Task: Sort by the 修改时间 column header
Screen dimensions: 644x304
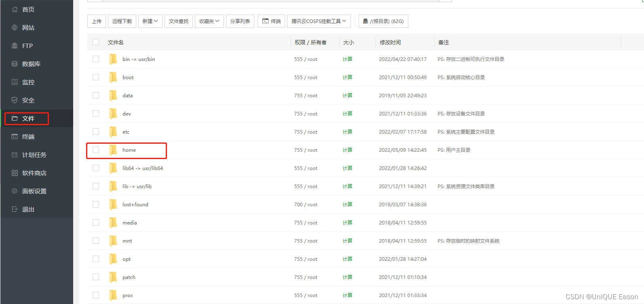Action: click(x=390, y=42)
